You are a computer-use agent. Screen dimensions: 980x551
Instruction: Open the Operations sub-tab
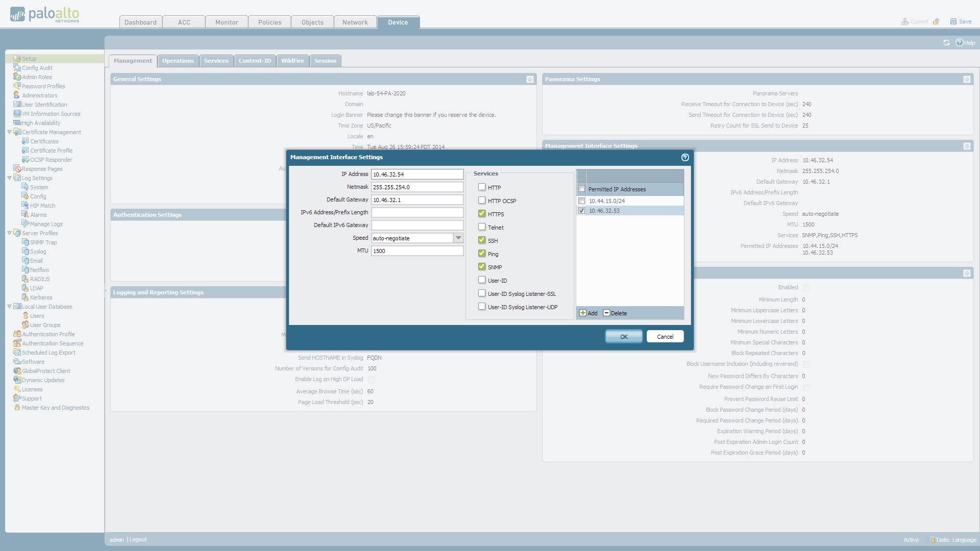coord(178,61)
